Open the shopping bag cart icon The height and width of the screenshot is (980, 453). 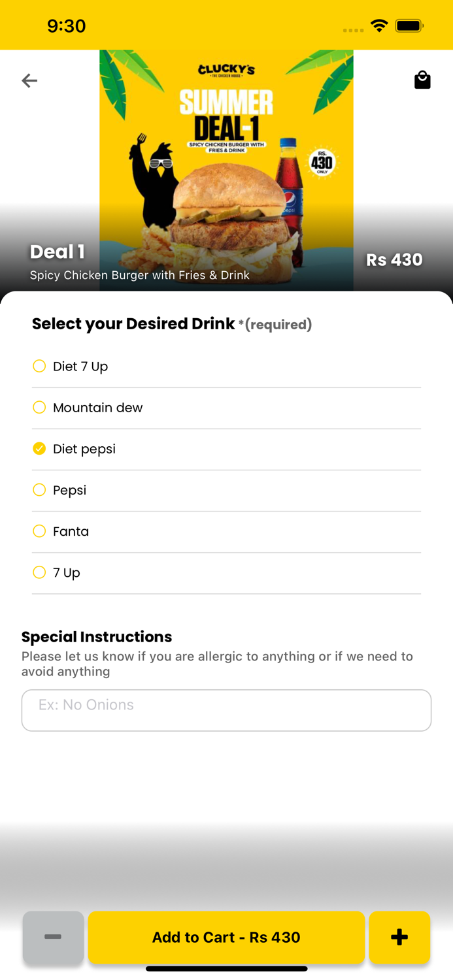click(x=422, y=80)
